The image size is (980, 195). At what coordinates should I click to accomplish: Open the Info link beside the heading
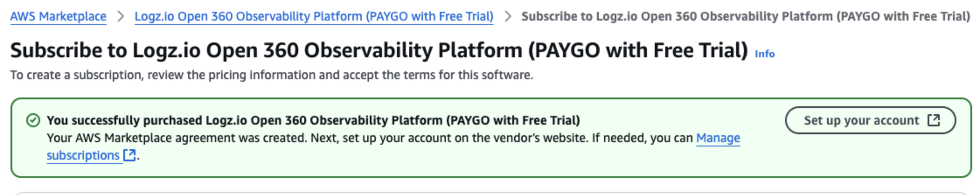tap(765, 54)
